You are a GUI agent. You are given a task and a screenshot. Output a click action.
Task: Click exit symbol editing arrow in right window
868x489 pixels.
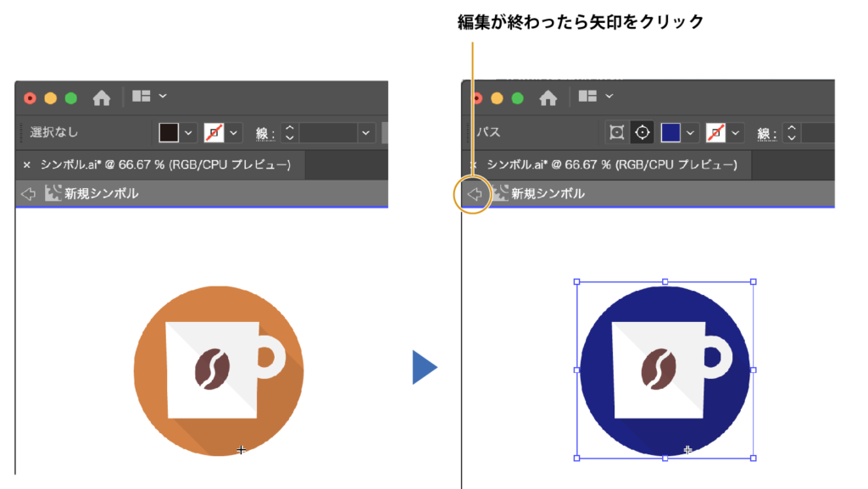[x=475, y=193]
